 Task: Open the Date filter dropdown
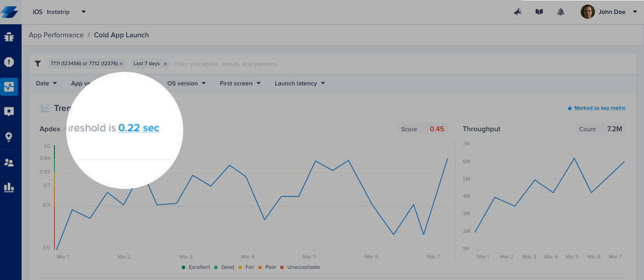[46, 83]
